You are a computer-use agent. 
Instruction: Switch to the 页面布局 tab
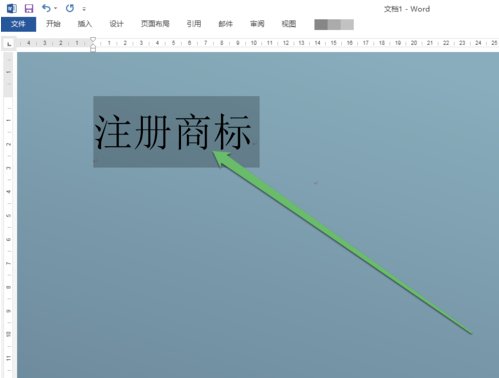pos(155,24)
